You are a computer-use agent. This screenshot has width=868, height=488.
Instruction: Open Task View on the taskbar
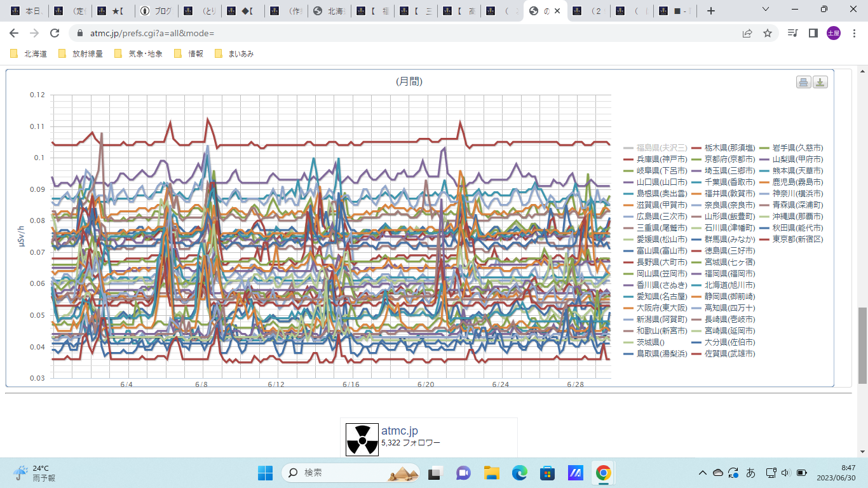(x=435, y=473)
